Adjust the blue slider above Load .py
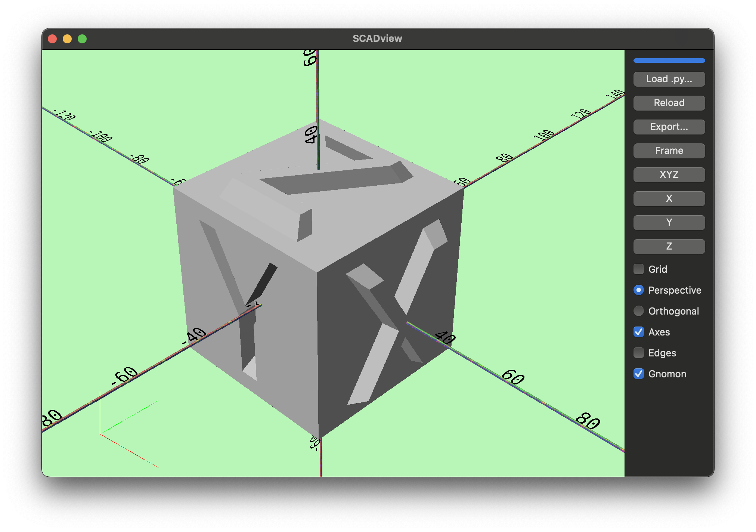Image resolution: width=756 pixels, height=532 pixels. 669,60
